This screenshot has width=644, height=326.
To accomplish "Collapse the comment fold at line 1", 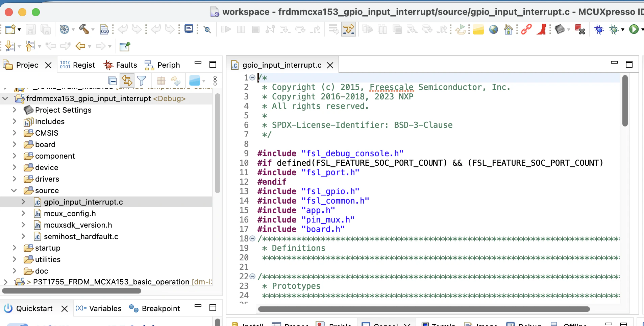I will click(x=252, y=78).
